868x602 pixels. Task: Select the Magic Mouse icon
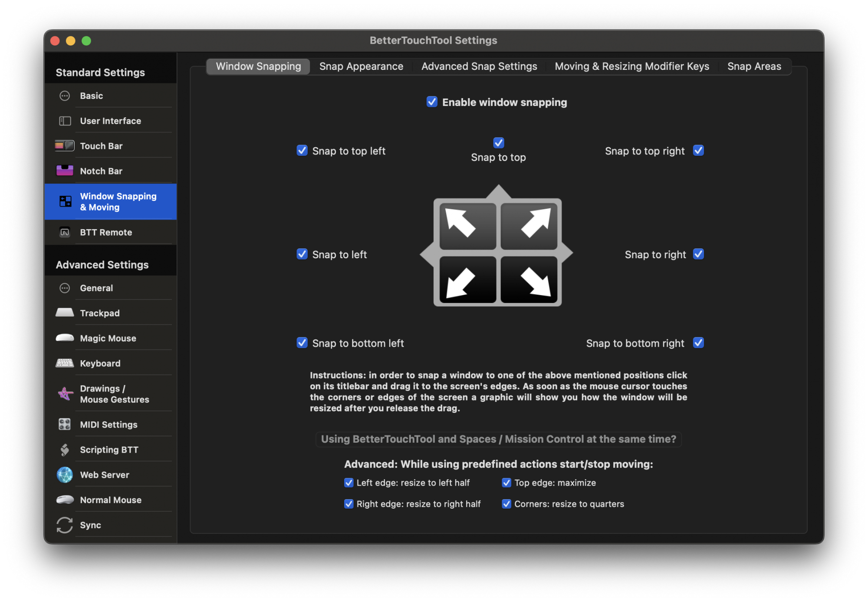pyautogui.click(x=65, y=338)
